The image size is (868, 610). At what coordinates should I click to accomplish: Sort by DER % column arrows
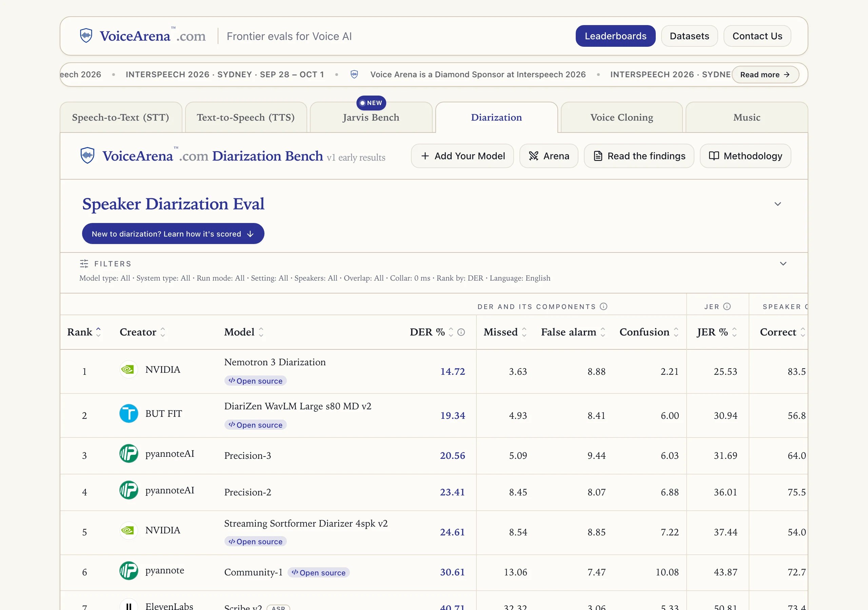point(451,332)
